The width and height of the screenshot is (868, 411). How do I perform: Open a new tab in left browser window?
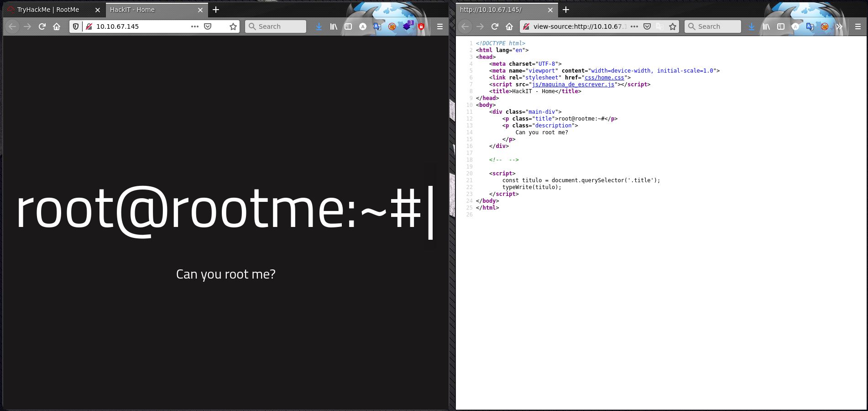click(216, 10)
